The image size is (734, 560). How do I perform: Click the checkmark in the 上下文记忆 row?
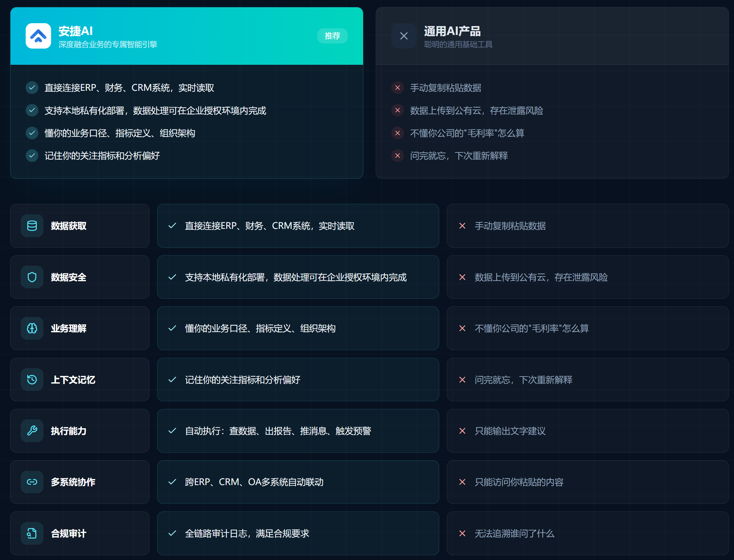pos(172,380)
